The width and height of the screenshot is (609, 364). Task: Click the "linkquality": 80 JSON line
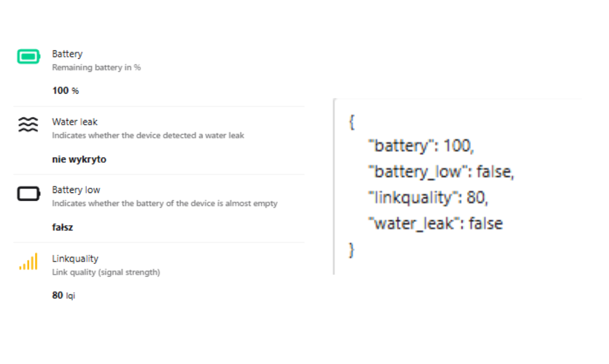tap(428, 198)
